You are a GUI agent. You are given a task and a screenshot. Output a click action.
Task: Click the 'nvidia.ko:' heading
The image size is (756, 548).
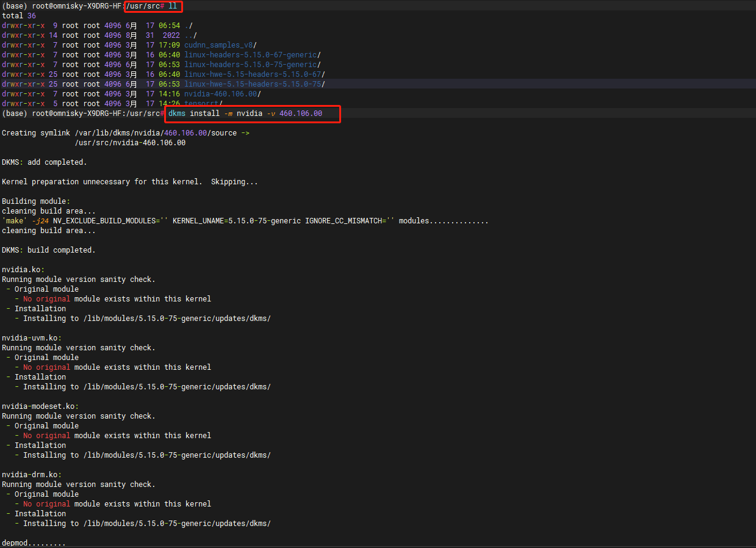pos(23,270)
